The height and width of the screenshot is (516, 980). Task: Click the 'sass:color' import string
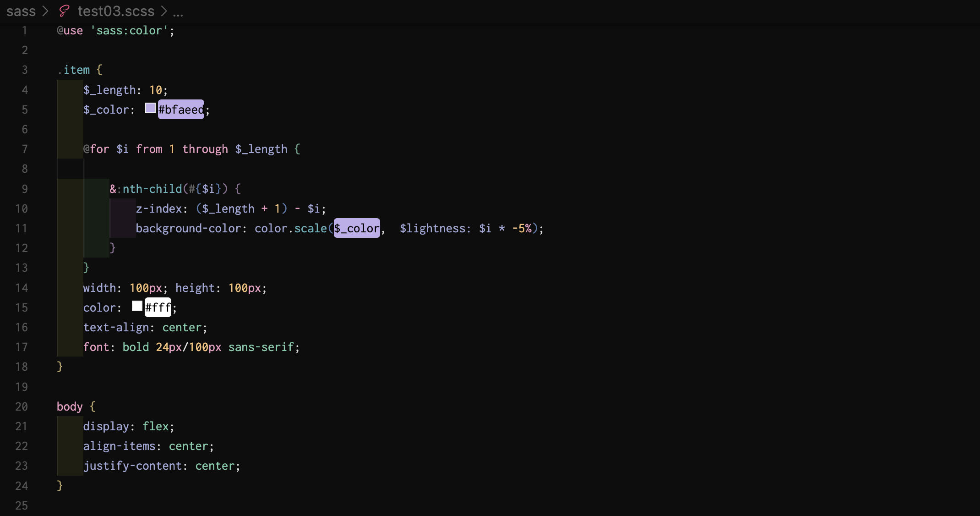(129, 31)
